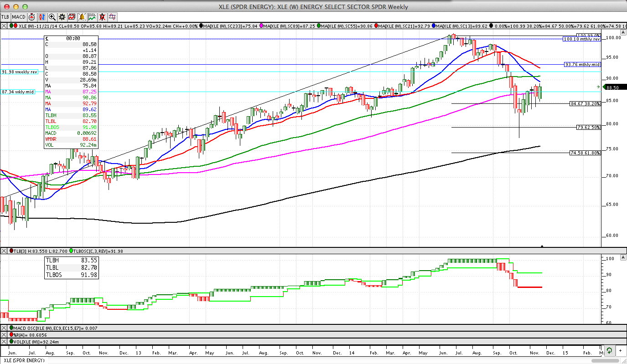Viewport: 627px width, 364px height.
Task: Select the bar/candlestick chart type icon
Action: coord(42,17)
